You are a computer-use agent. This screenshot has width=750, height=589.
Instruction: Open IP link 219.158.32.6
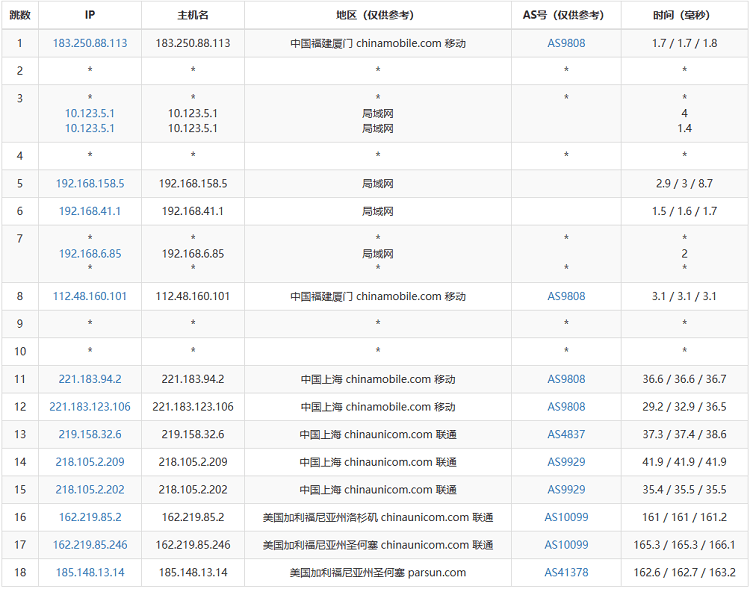pyautogui.click(x=90, y=434)
